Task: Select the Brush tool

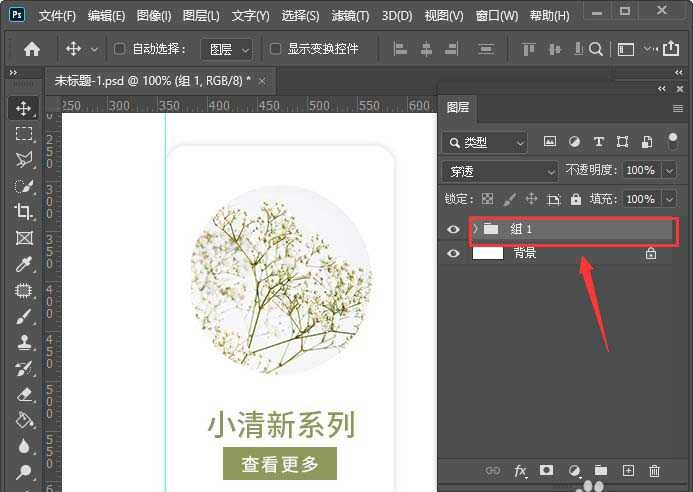Action: 24,317
